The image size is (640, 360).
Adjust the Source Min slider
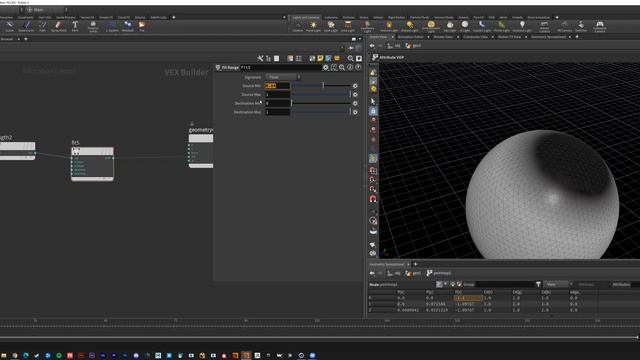pos(321,86)
